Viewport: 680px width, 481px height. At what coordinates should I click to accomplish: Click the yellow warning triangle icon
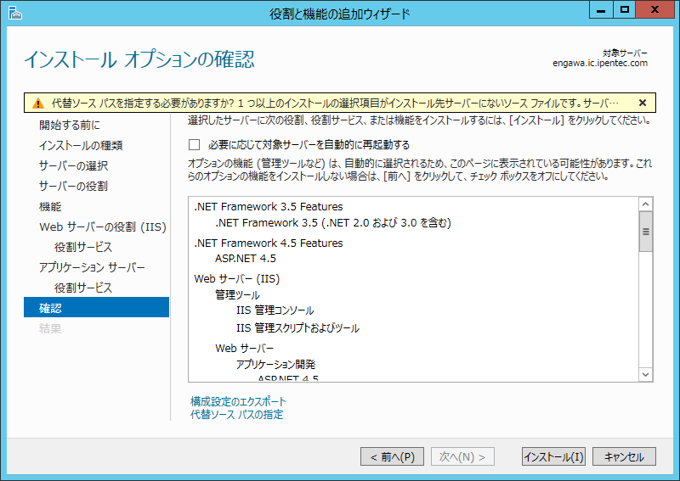[38, 103]
